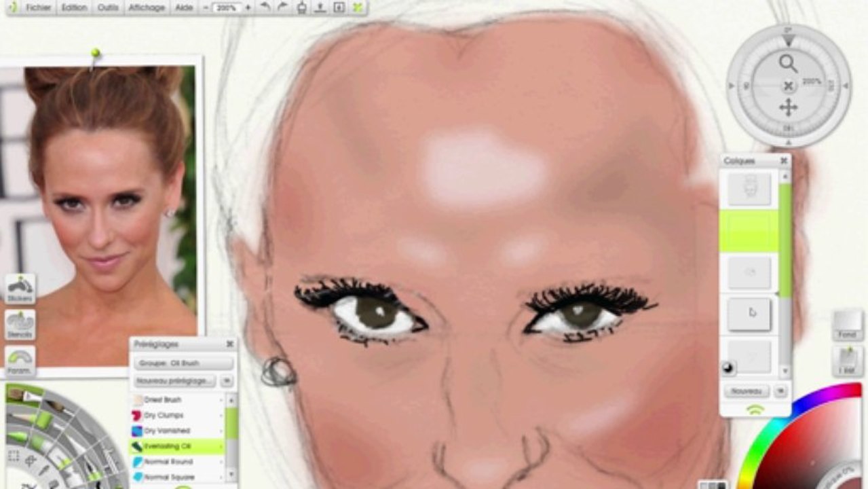Click the 200% zoom field in the menu bar

[227, 7]
